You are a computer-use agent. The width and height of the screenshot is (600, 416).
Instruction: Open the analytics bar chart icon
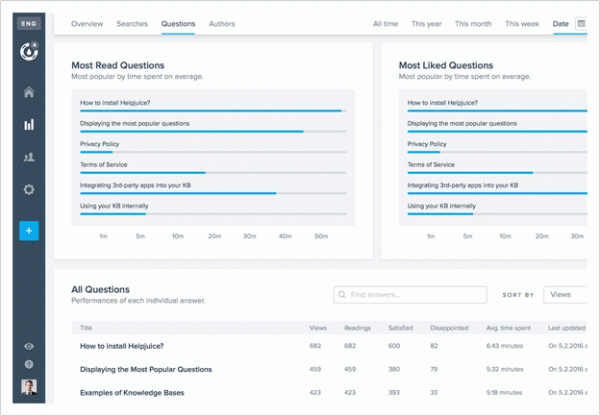[29, 125]
